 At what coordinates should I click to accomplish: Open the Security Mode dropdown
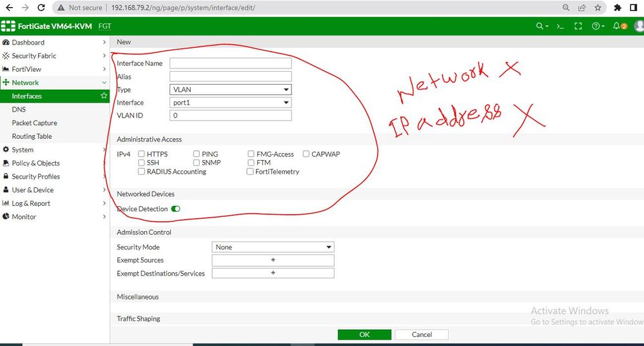[x=273, y=247]
